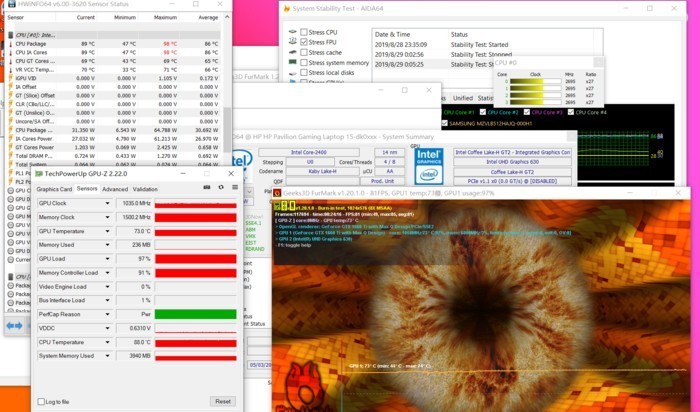Screen dimensions: 700x412
Task: Enable the Stress cache checkbox
Action: 304,52
